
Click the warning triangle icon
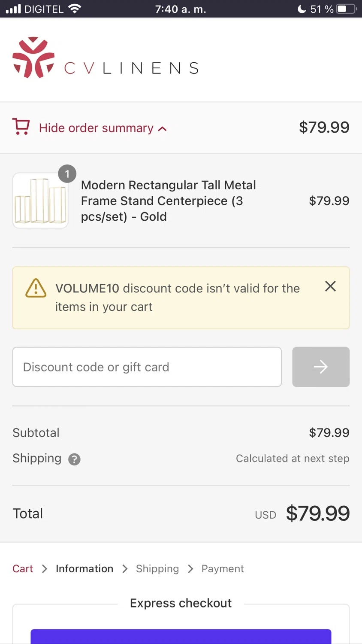(x=36, y=289)
